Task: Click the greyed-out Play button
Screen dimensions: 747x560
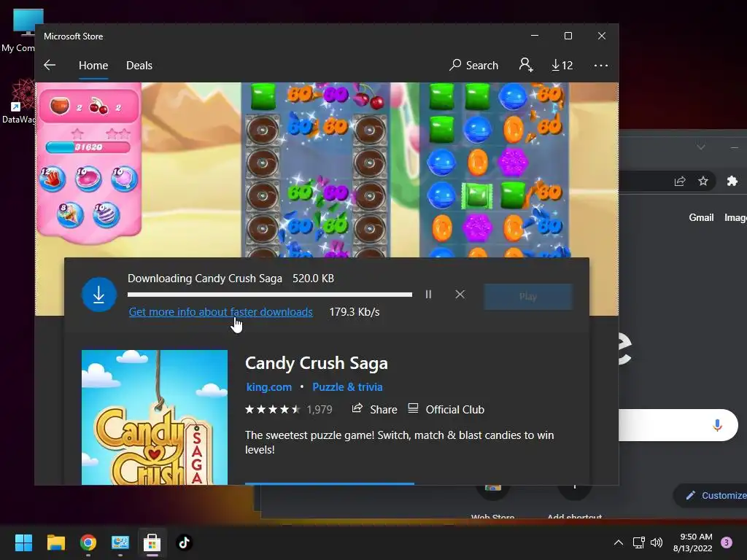Action: [528, 297]
